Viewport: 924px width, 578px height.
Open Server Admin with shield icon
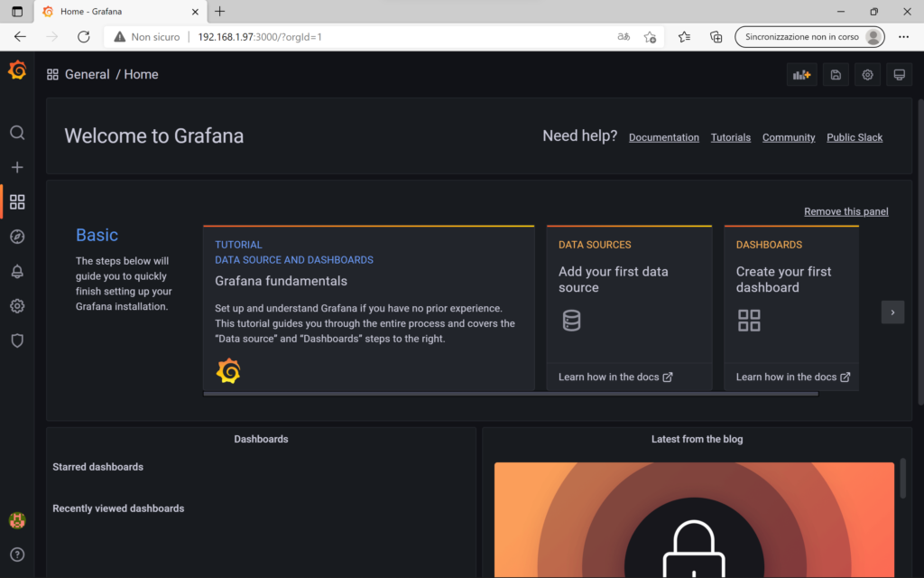click(x=17, y=340)
